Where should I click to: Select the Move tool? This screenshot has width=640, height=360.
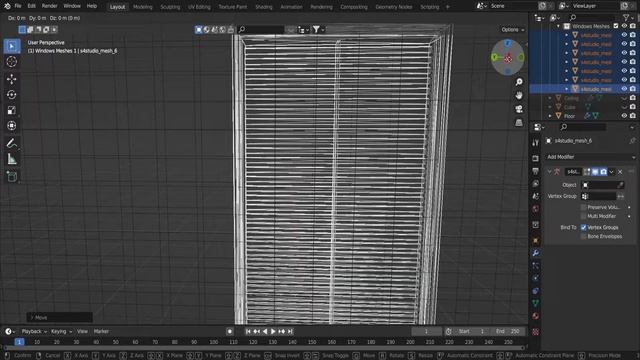click(x=12, y=79)
